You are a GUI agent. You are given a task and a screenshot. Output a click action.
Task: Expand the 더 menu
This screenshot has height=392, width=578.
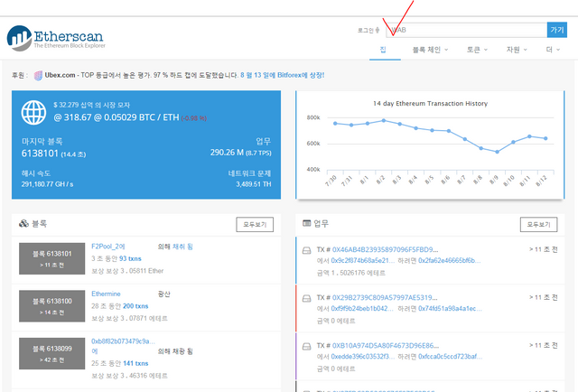tap(553, 50)
